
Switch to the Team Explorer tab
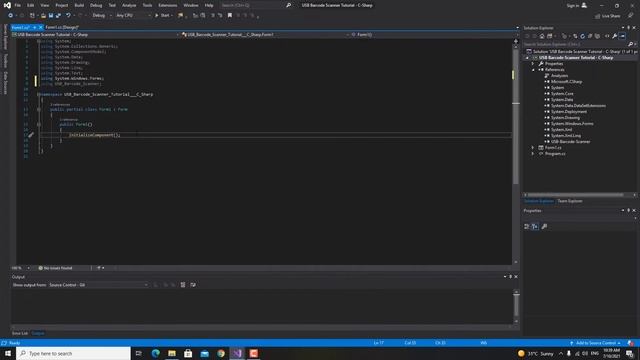(570, 201)
